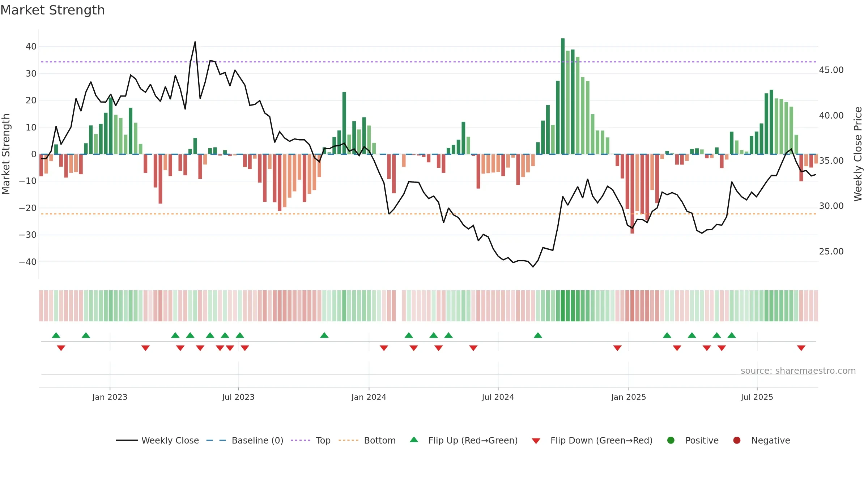
Task: Click the 'source: sharemaestro.com' credit text
Action: 798,371
